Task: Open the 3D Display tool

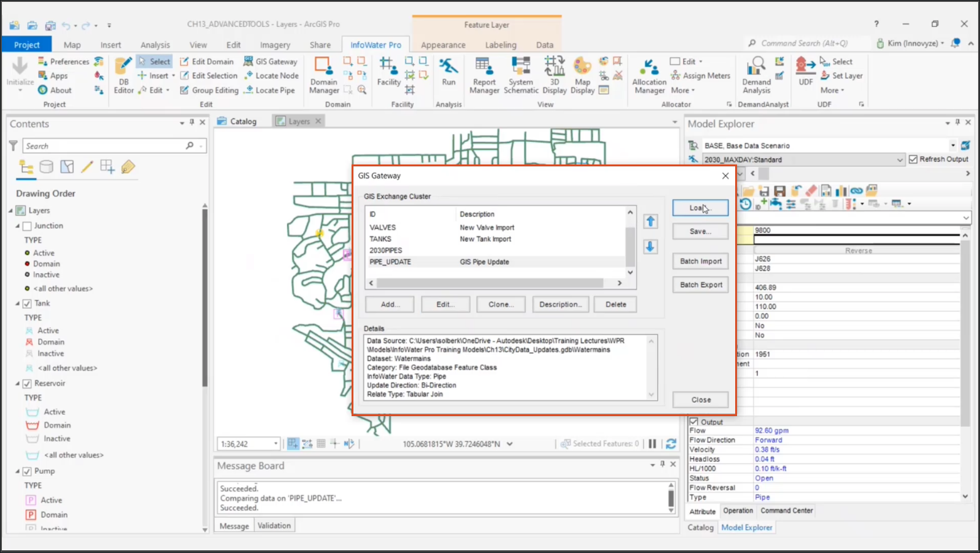Action: click(554, 75)
